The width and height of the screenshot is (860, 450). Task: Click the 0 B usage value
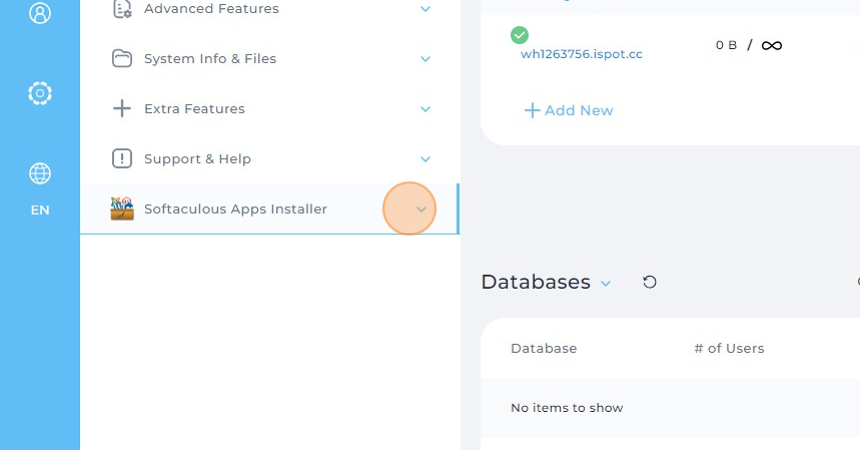point(726,45)
